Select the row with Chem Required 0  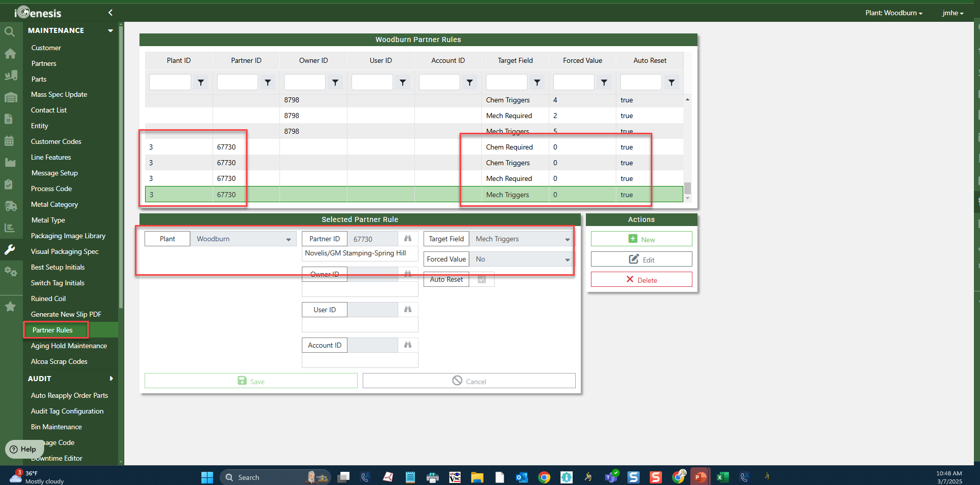point(414,147)
